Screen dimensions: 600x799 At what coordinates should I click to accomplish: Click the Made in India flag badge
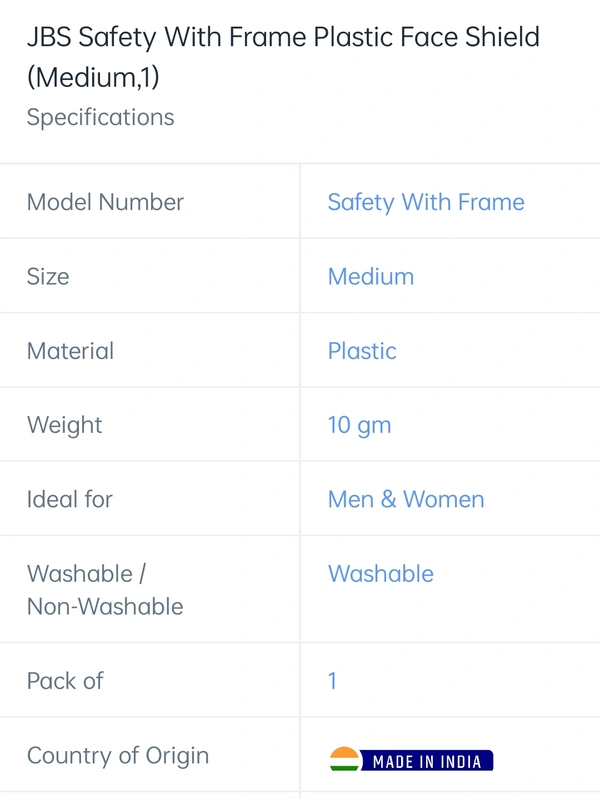(x=411, y=759)
